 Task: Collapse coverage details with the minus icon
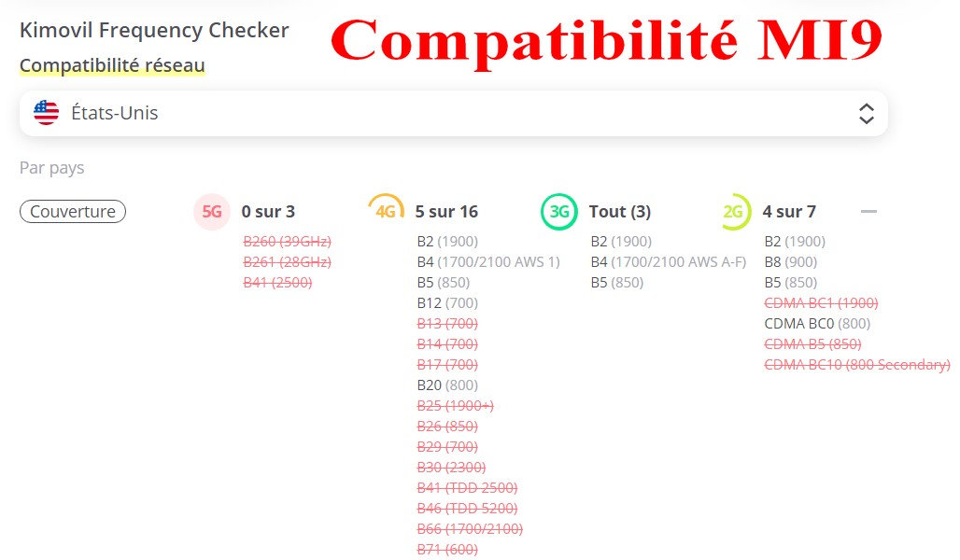868,211
